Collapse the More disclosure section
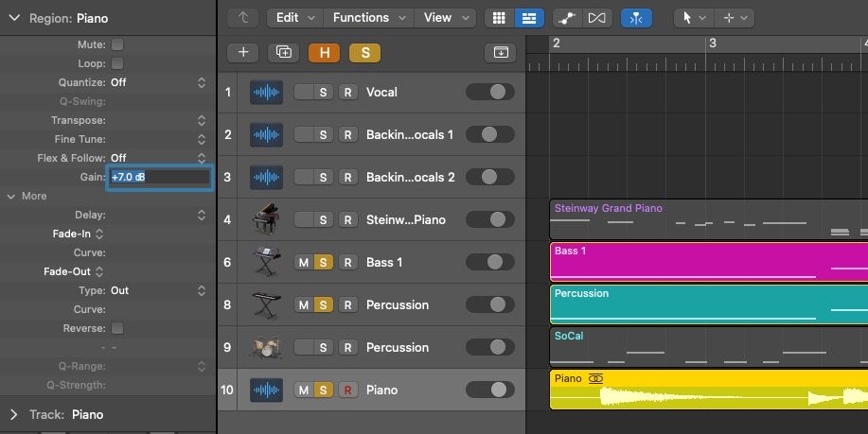Screen dimensions: 868x434 coord(11,196)
